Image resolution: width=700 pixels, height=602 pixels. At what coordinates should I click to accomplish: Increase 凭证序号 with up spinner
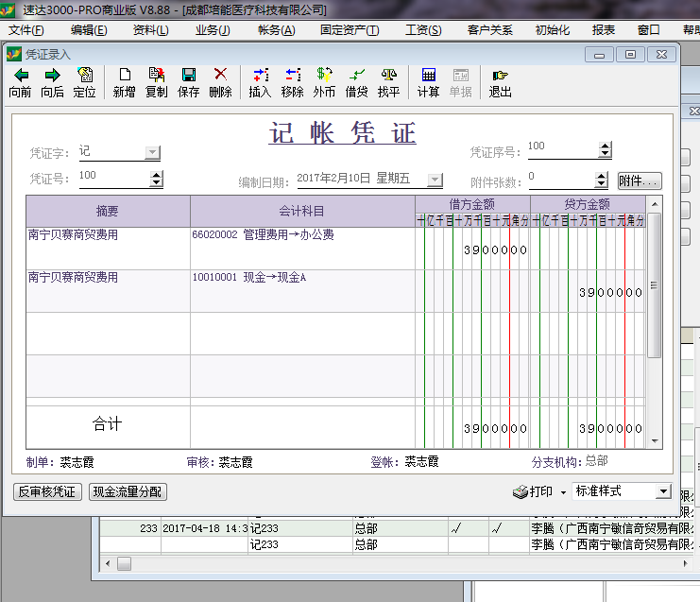click(x=605, y=146)
